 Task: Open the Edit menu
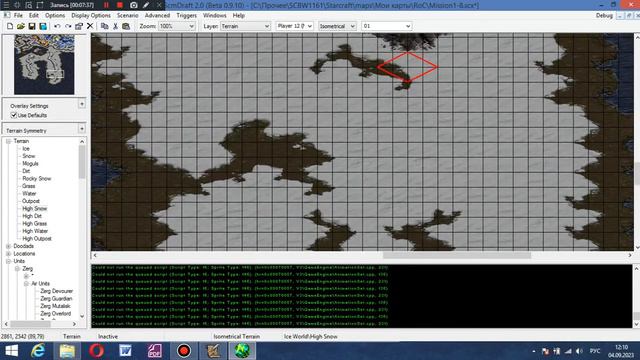pyautogui.click(x=33, y=16)
